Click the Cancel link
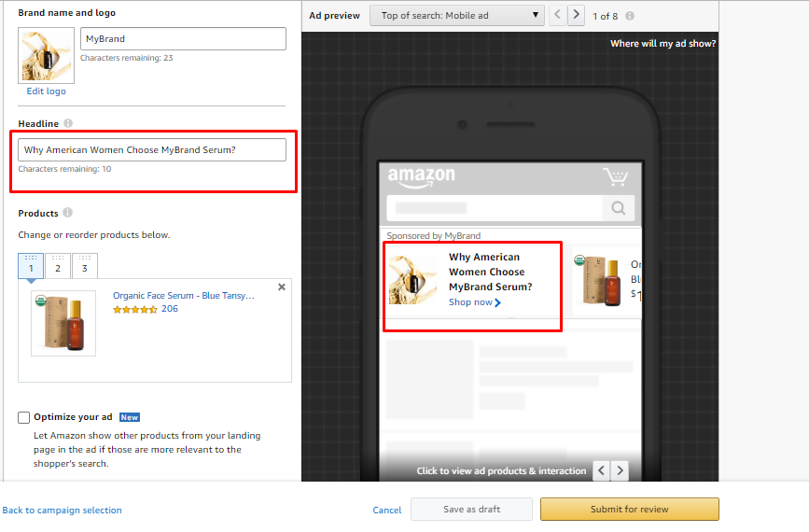This screenshot has width=809, height=532. [387, 510]
